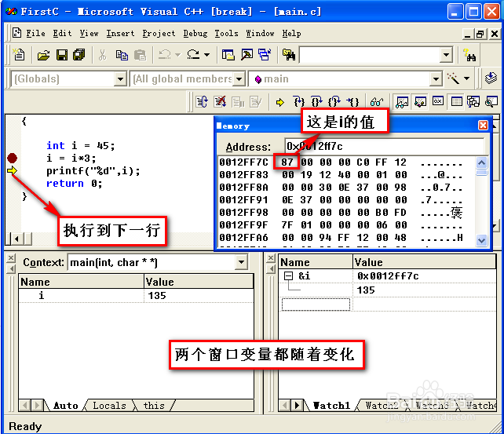Open the Window menu
Image resolution: width=504 pixels, height=434 pixels.
[260, 34]
